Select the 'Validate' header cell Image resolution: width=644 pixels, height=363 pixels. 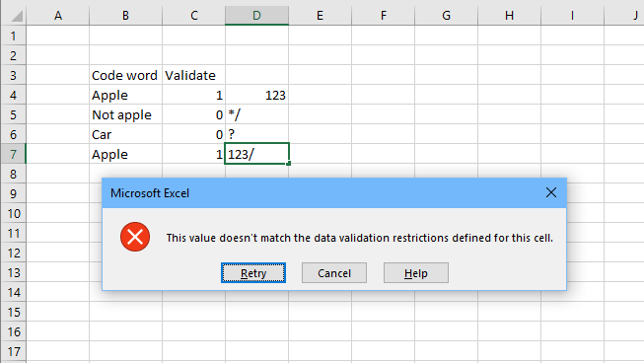[x=194, y=75]
